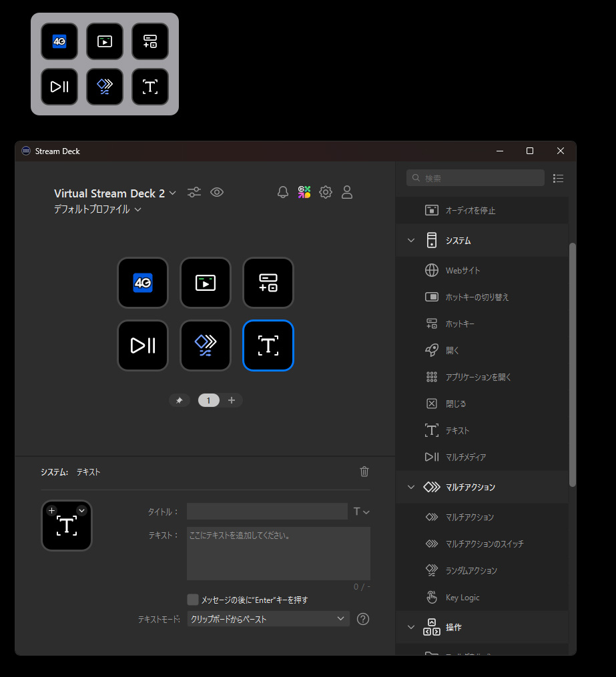Open the テキストモード dropdown

pos(268,619)
